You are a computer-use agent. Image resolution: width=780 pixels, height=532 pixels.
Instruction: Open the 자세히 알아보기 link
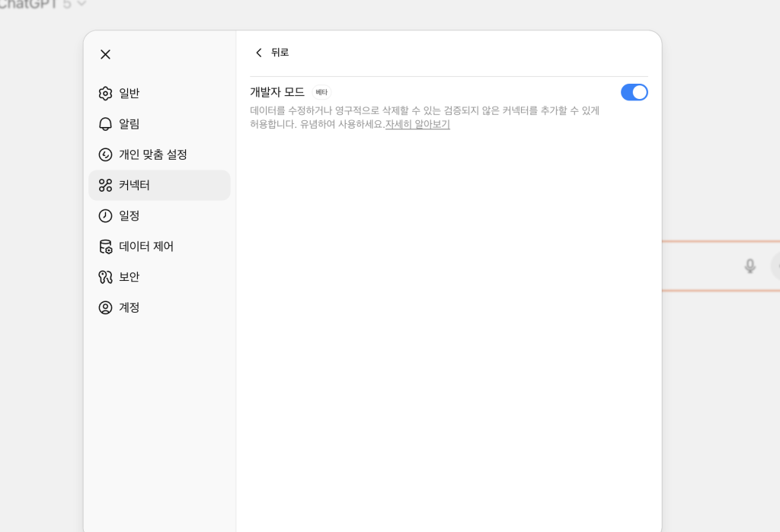point(417,124)
